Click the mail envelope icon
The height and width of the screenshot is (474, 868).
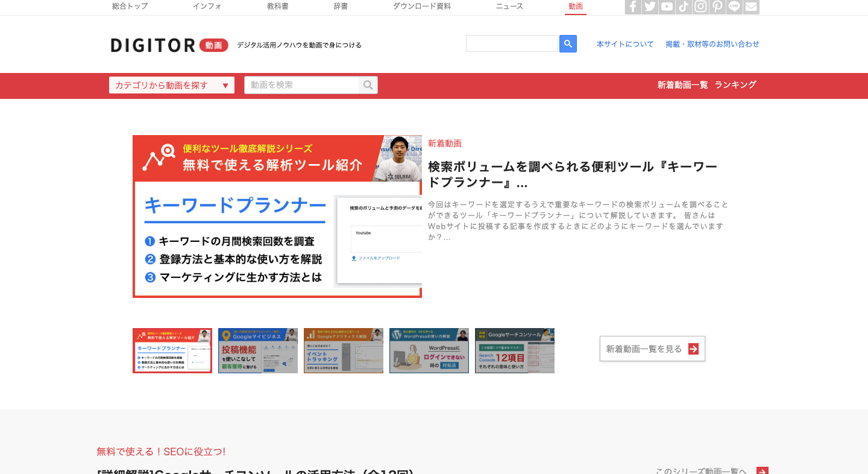coord(751,7)
